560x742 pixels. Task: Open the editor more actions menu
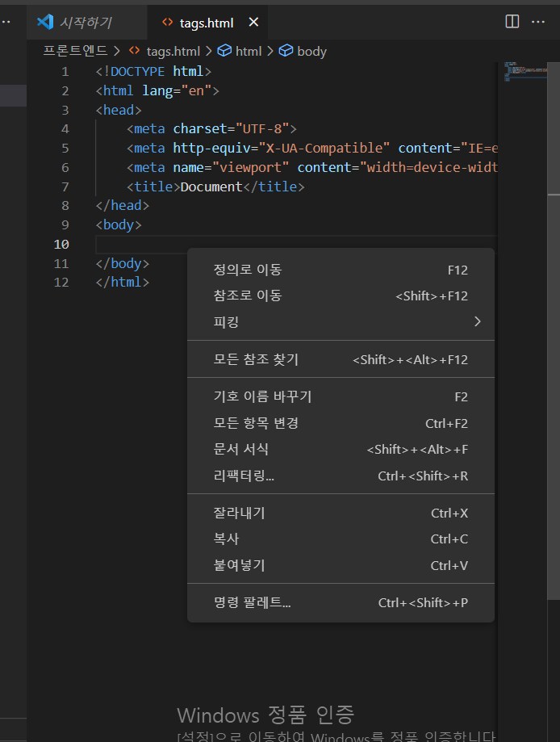coord(538,22)
